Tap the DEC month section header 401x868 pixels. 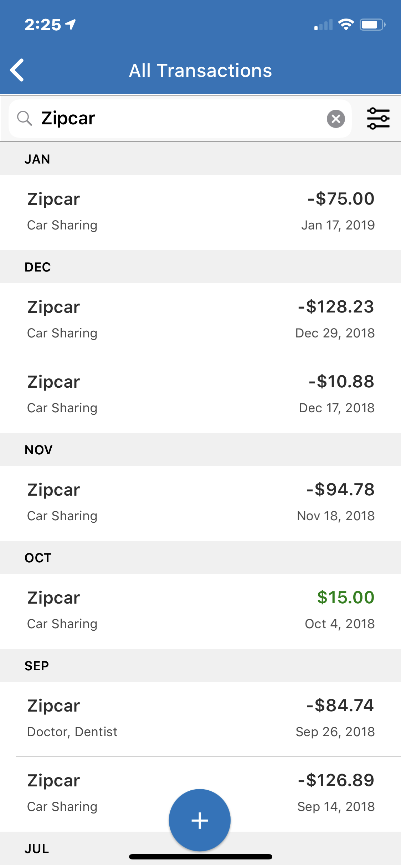coord(200,267)
